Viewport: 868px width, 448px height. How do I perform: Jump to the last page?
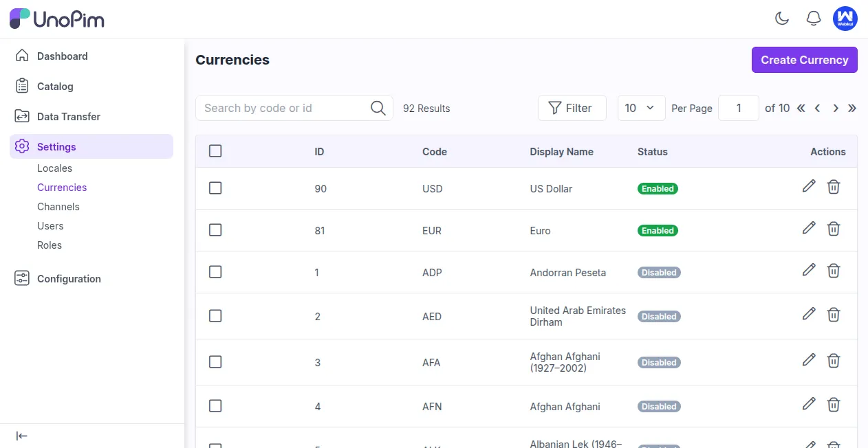click(x=852, y=108)
